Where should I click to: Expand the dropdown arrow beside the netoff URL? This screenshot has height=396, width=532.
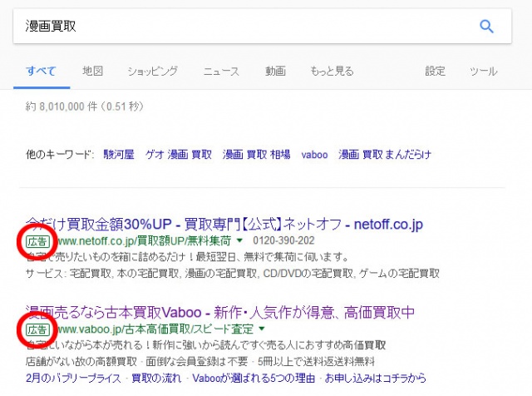239,240
